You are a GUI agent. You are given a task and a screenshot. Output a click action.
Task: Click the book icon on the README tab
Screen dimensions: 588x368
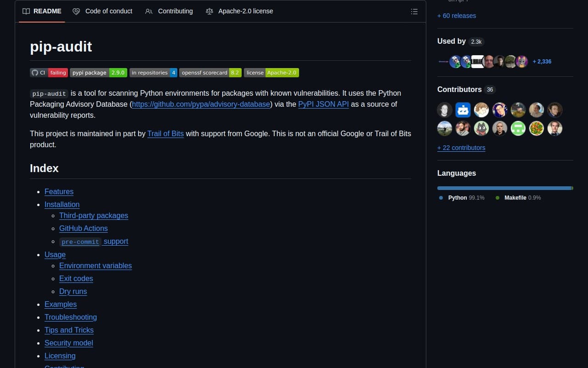point(26,11)
